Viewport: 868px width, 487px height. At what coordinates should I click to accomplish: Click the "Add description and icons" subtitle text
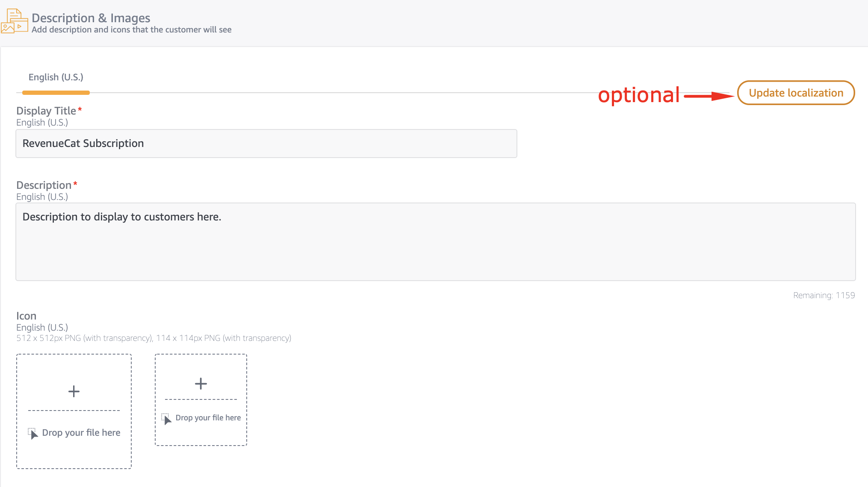[x=132, y=30]
